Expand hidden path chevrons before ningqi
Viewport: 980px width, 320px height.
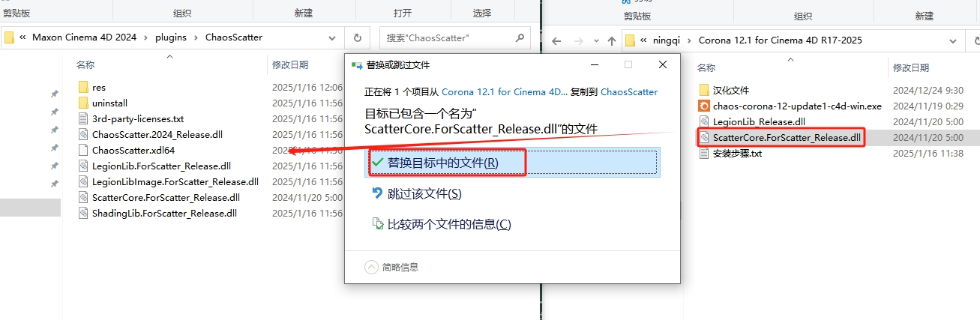(644, 40)
